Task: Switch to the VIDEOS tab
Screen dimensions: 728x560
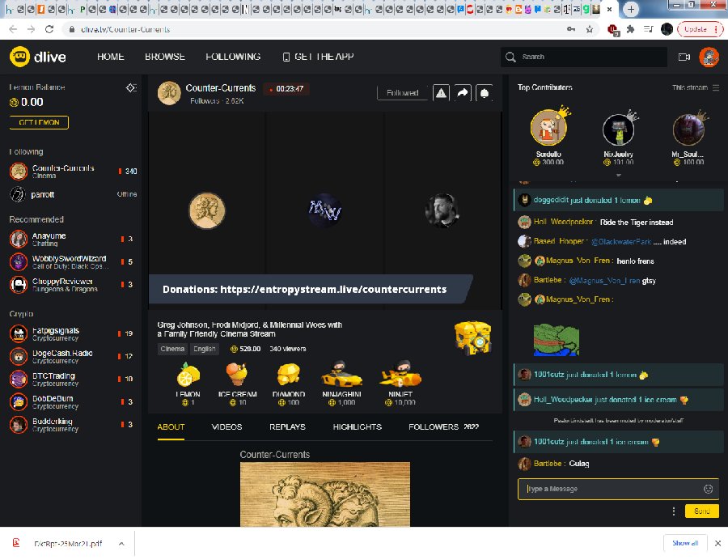Action: (227, 426)
